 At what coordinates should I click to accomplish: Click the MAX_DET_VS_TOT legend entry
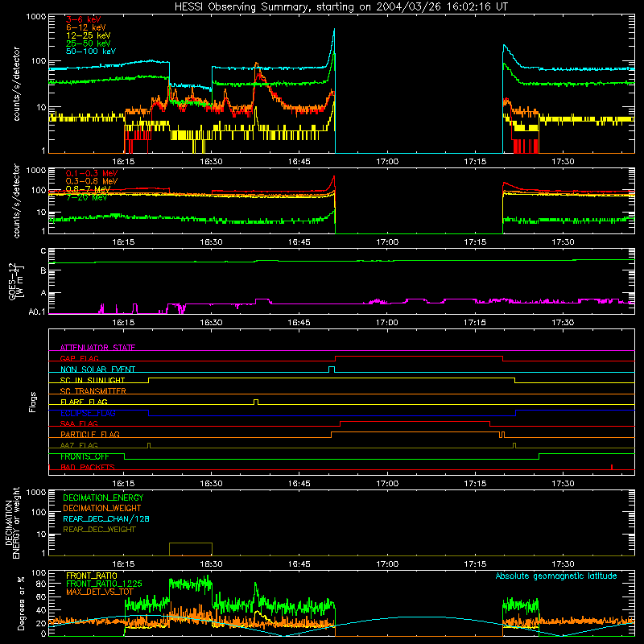coord(100,592)
